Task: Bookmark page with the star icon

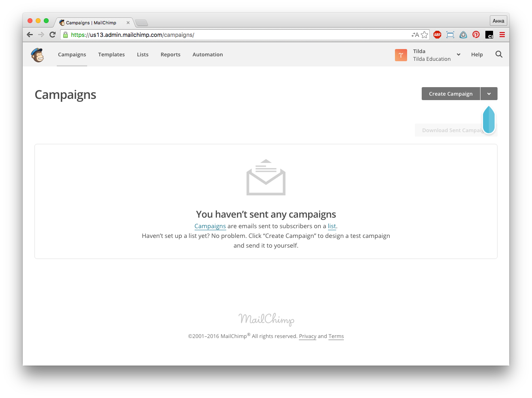Action: [425, 35]
